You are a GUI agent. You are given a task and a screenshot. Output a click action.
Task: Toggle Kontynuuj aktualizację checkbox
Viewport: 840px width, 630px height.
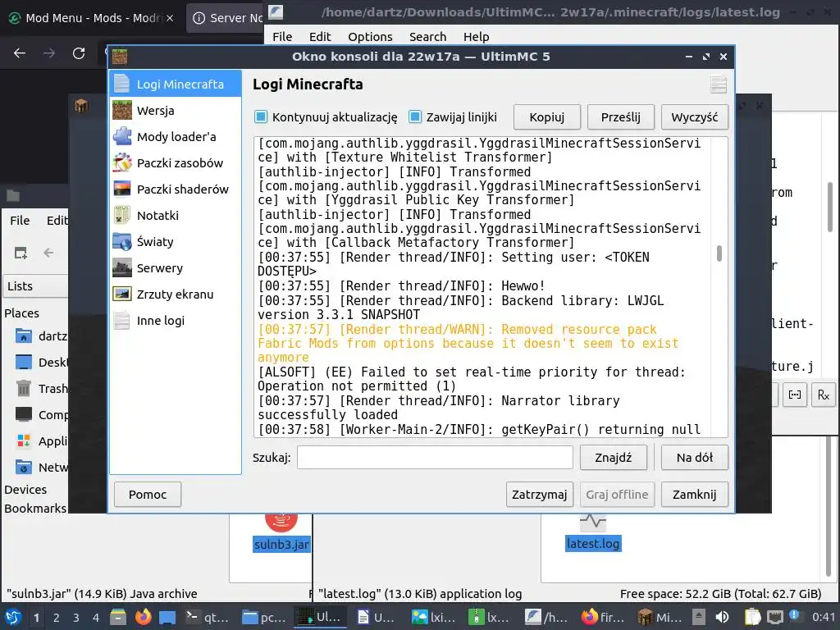click(x=260, y=116)
